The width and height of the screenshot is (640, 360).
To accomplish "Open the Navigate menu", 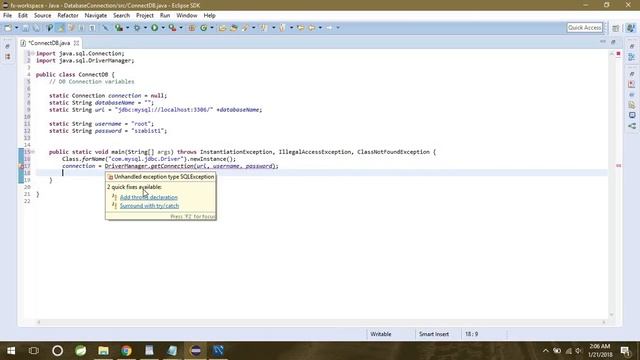I will click(x=96, y=16).
